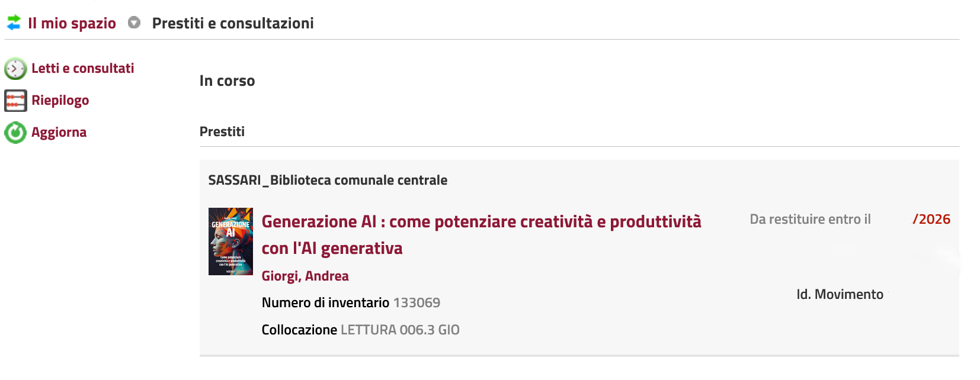Click SASSARI_Biblioteca comunale centrale library name
The width and height of the screenshot is (980, 380).
(x=328, y=180)
